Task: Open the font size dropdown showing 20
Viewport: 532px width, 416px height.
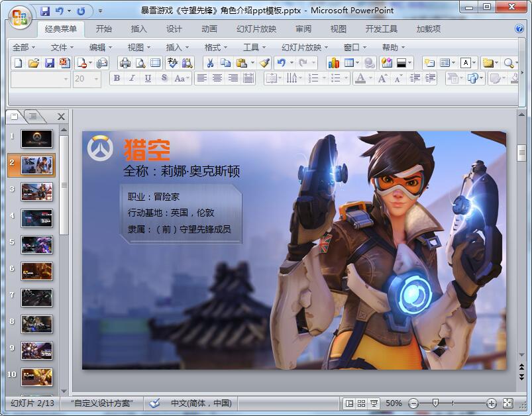Action: coord(96,79)
